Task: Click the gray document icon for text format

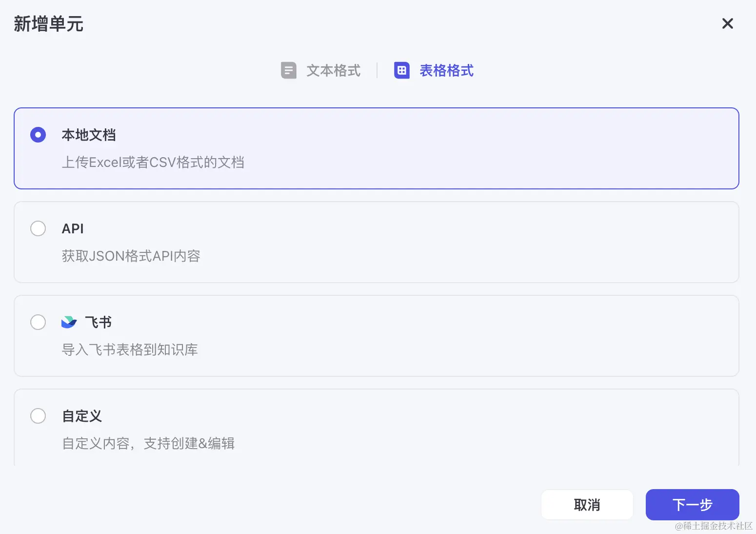Action: pos(289,70)
